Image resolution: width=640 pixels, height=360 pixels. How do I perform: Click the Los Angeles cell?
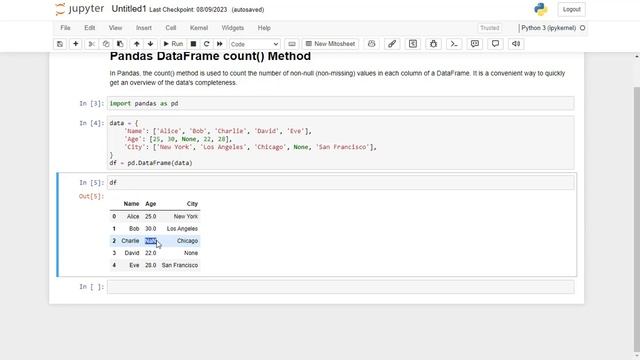pos(182,229)
